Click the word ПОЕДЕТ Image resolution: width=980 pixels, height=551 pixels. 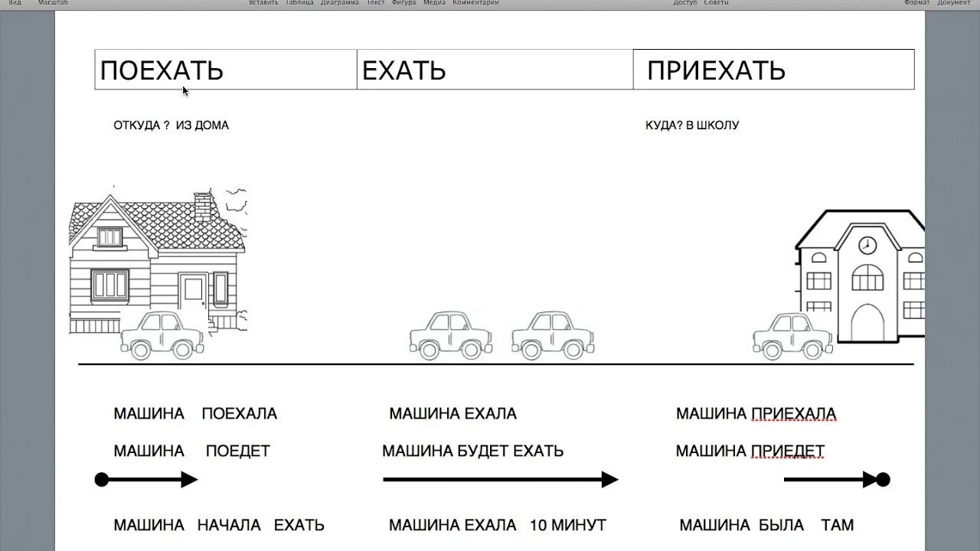tap(238, 451)
